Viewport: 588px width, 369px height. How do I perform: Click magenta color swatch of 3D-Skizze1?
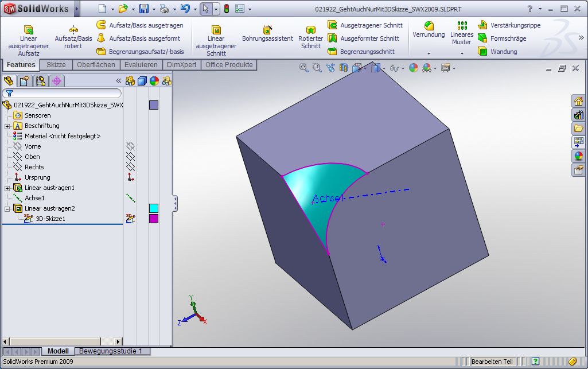(154, 219)
